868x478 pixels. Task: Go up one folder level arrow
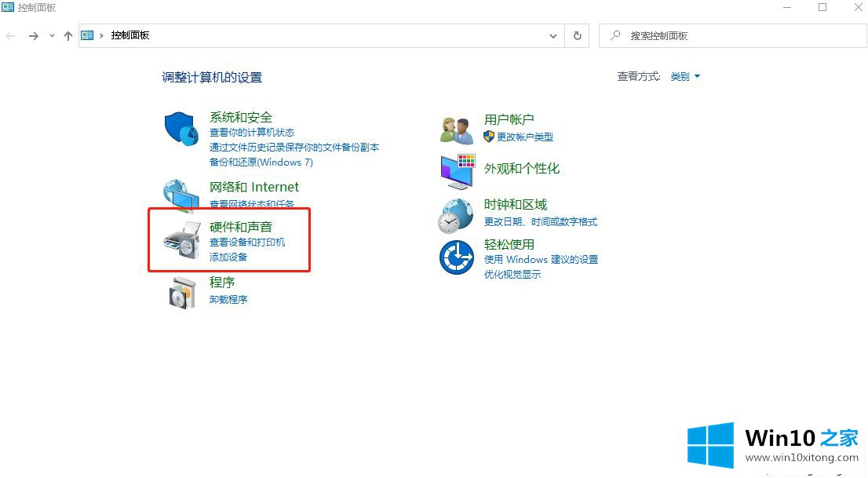(68, 36)
